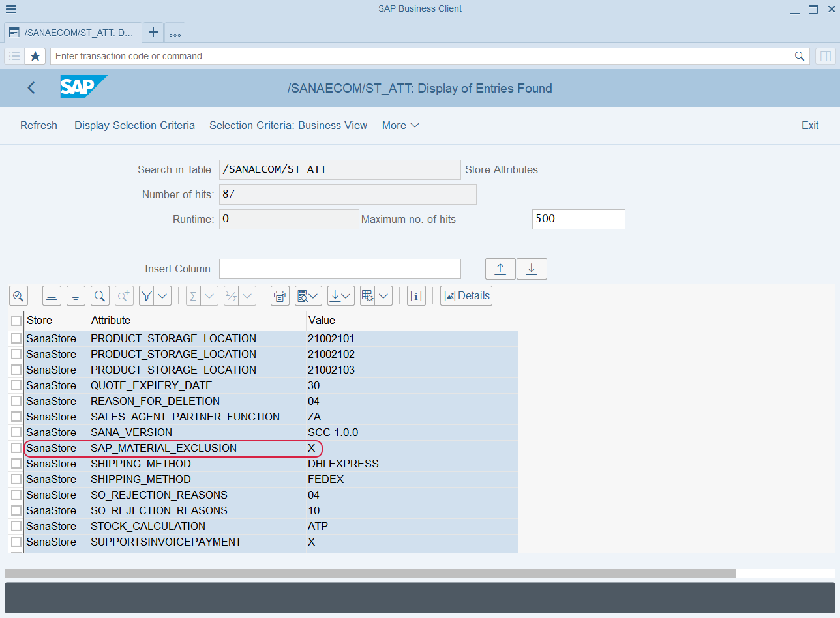This screenshot has width=840, height=618.
Task: Move column down with the down arrow button
Action: click(x=532, y=269)
